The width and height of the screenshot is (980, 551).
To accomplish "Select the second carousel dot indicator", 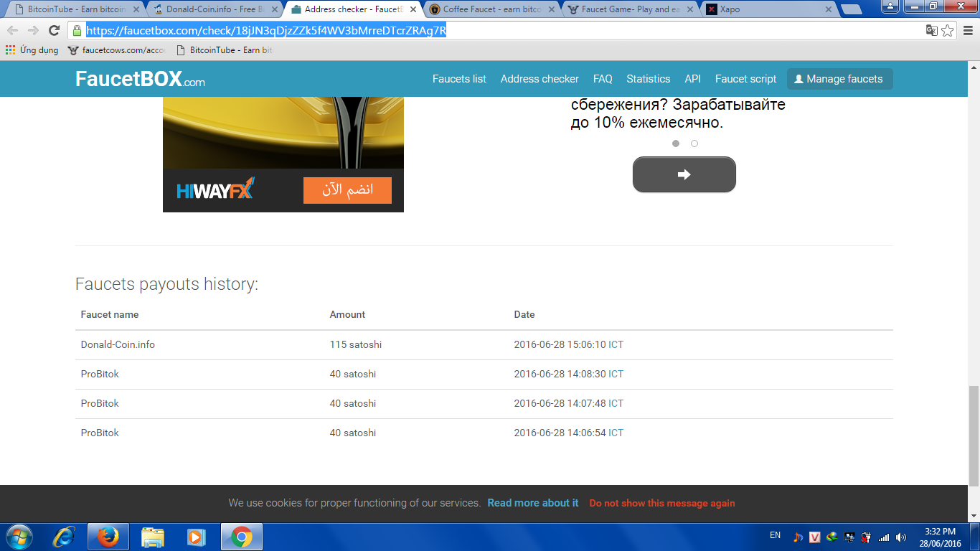I will (694, 143).
